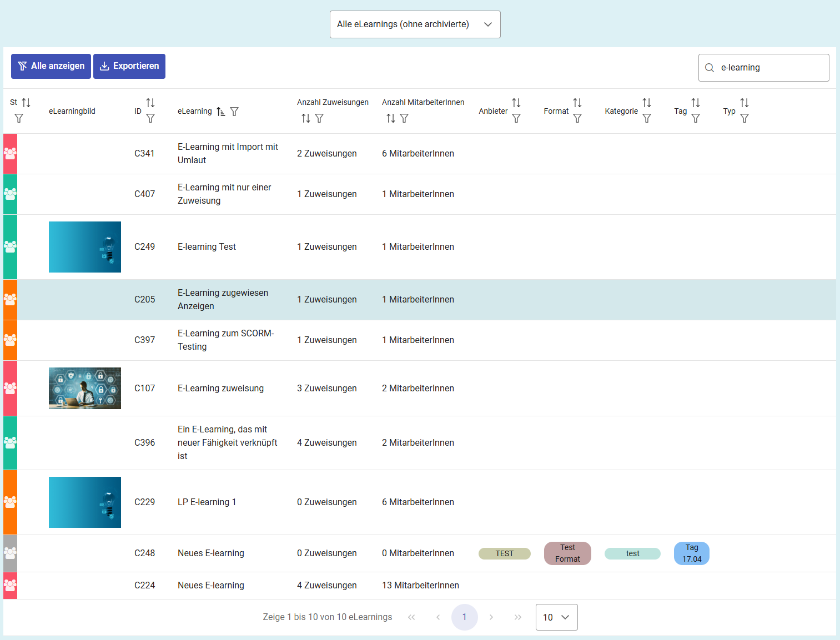Screen dimensions: 840x640
Task: Expand the Alle eLearnings view dropdown
Action: click(x=415, y=24)
